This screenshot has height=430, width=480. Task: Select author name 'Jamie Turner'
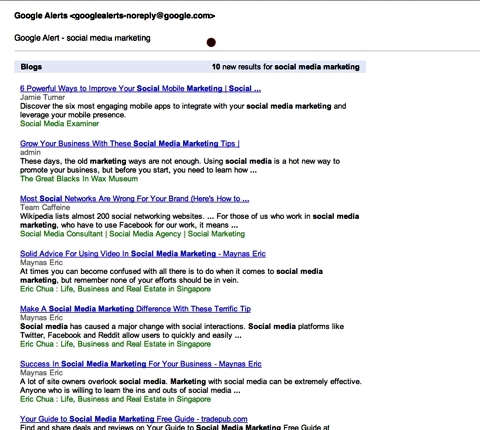[42, 97]
